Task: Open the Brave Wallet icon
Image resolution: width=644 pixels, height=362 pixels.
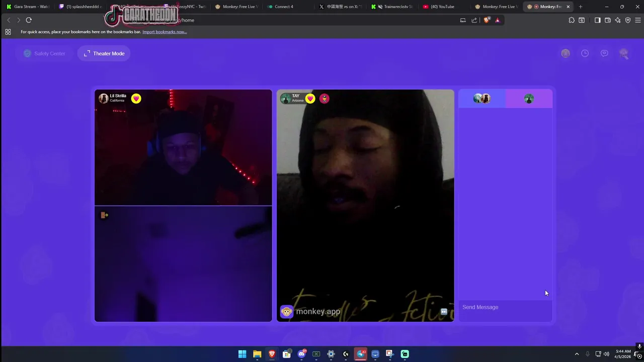Action: (x=608, y=20)
